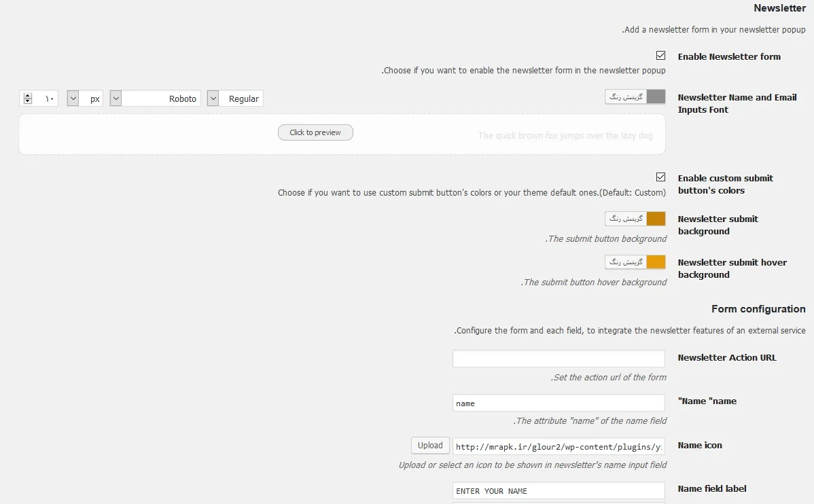Viewport: 814px width, 504px height.
Task: Click the font size number field
Action: point(39,98)
